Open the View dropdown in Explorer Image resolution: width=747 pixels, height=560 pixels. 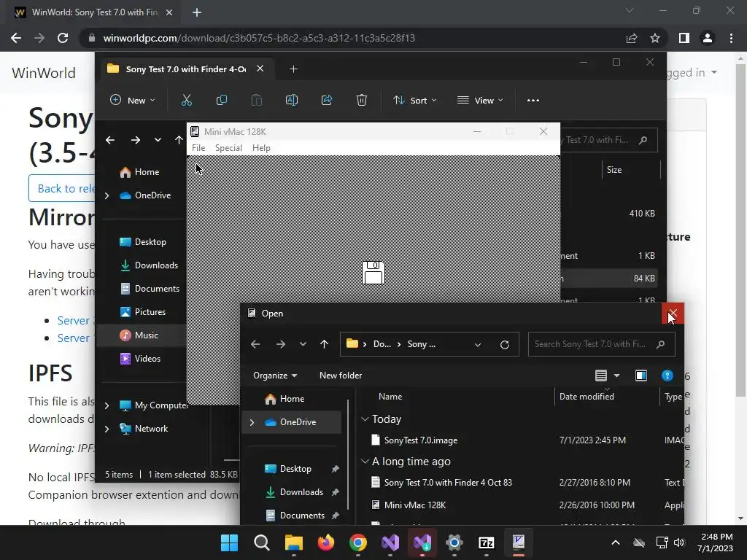pyautogui.click(x=480, y=101)
